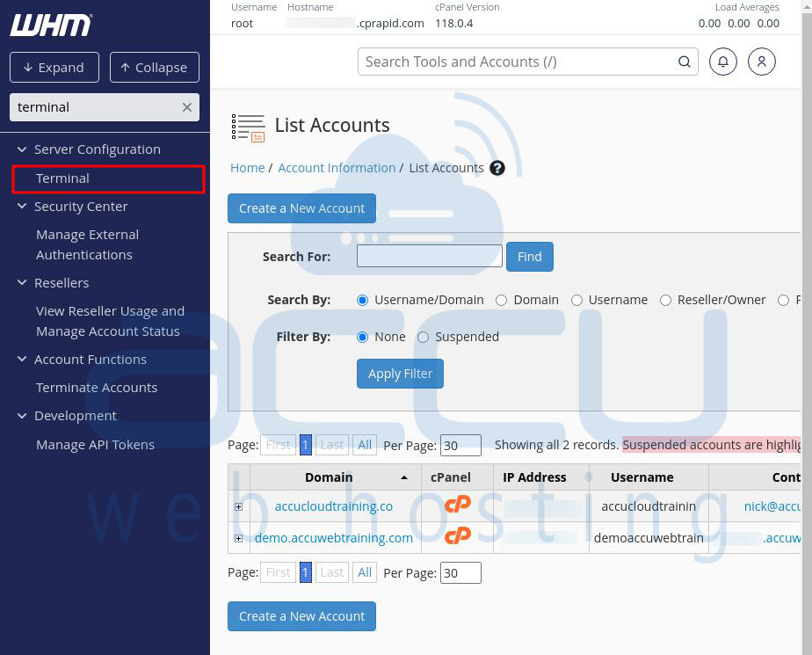Image resolution: width=812 pixels, height=655 pixels.
Task: Open the demo.accuwebtraining.com domain link
Action: pyautogui.click(x=334, y=538)
